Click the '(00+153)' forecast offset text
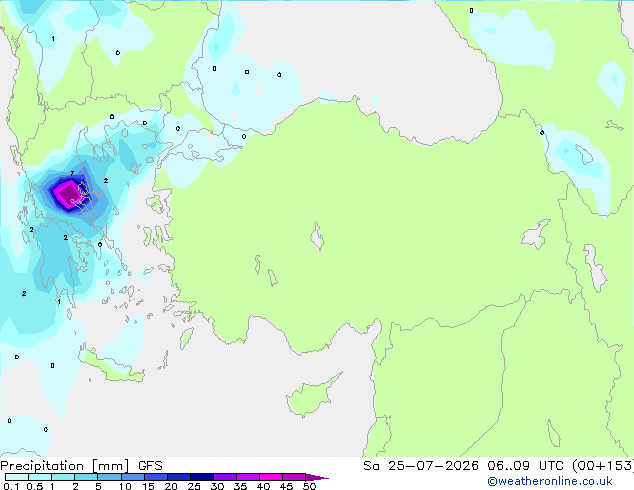 [603, 466]
